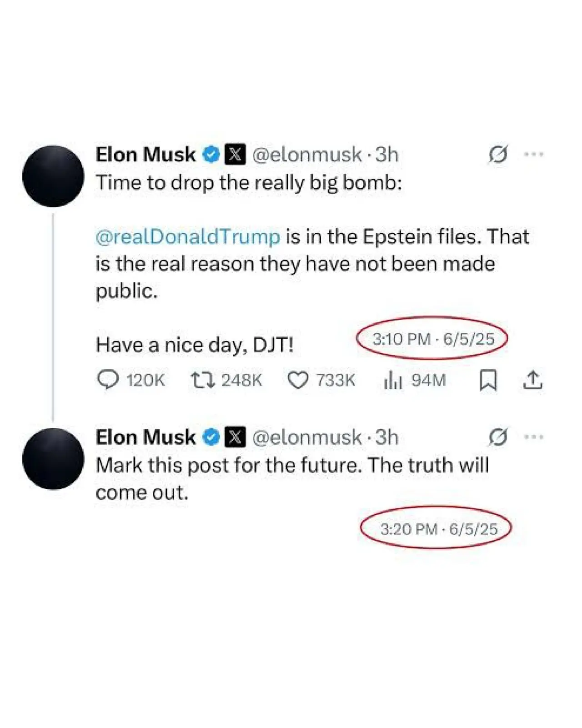Click @elonmusk handle on second post

coord(307,437)
